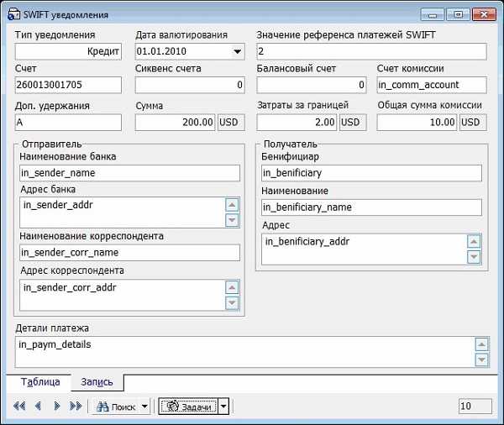Jump to the last record
This screenshot has height=425, width=504.
click(x=76, y=407)
